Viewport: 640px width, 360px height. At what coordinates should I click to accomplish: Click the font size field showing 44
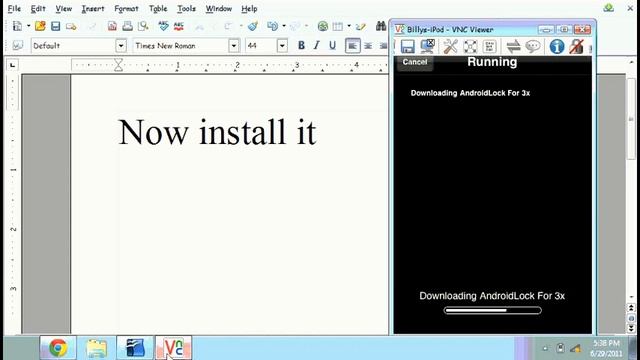tap(261, 46)
